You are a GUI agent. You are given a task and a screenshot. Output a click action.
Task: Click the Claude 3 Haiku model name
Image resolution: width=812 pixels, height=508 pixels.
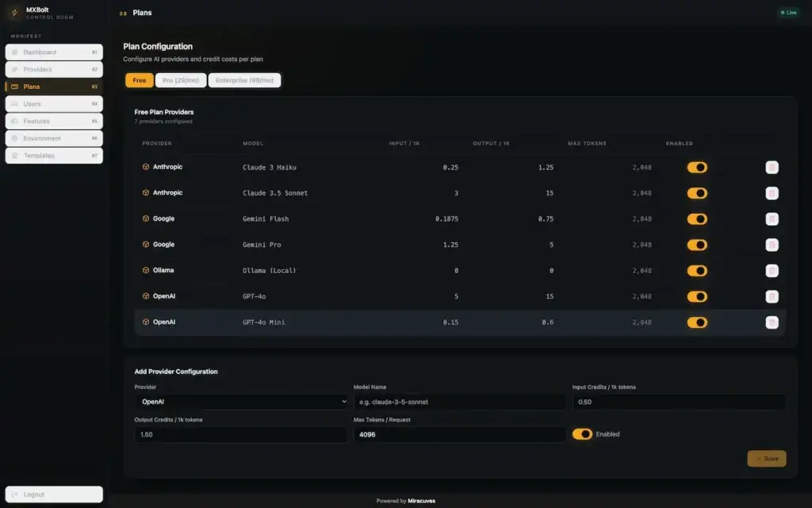click(x=270, y=167)
